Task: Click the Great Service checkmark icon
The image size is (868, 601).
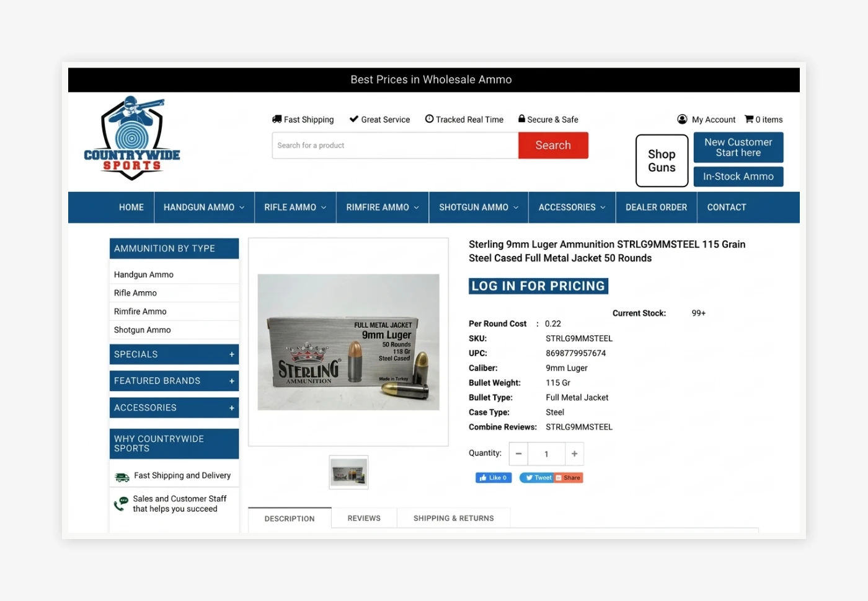Action: [x=354, y=119]
